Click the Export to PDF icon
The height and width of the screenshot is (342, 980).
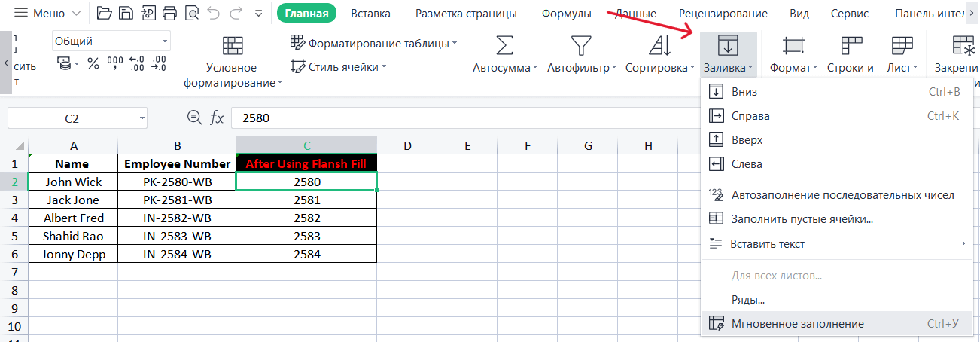[x=148, y=14]
